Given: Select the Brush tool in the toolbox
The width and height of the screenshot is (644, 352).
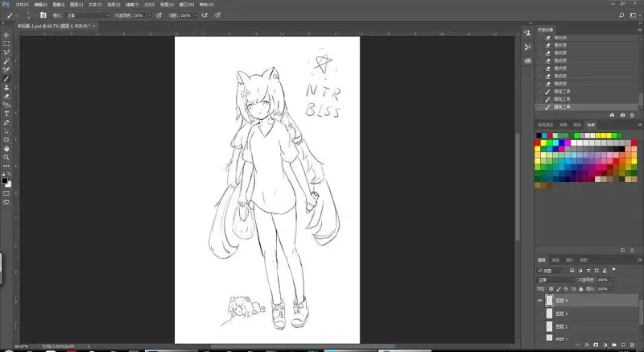Looking at the screenshot, I should coord(6,79).
